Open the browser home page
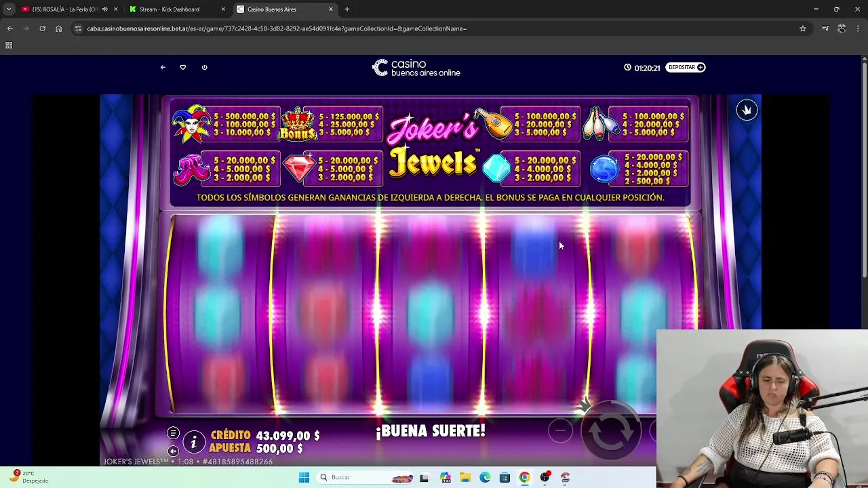 (x=58, y=28)
